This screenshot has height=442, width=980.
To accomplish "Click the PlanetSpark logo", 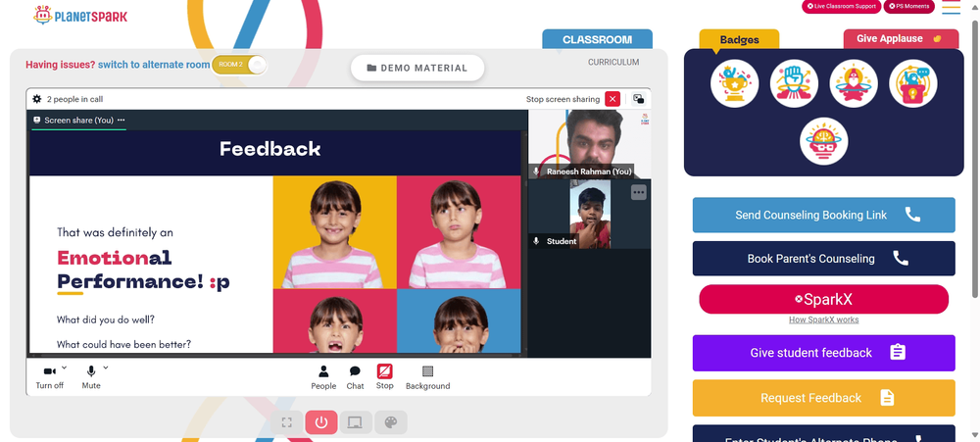I will click(80, 15).
